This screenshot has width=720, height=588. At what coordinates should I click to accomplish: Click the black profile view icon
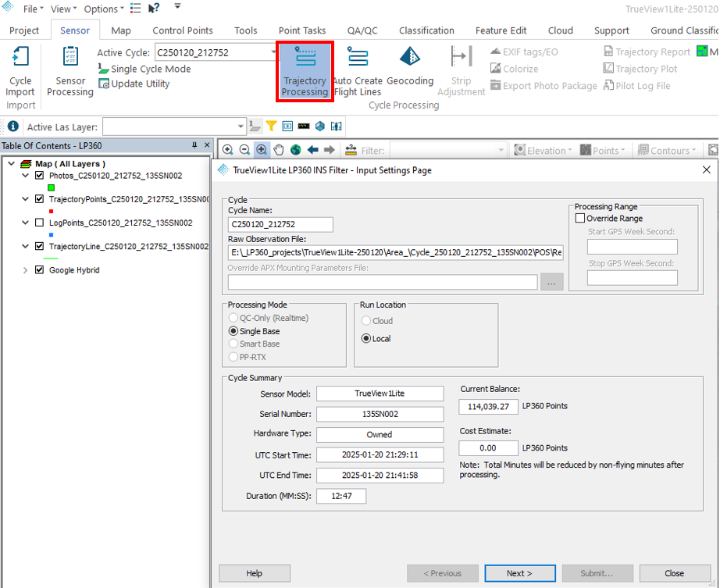tap(304, 126)
